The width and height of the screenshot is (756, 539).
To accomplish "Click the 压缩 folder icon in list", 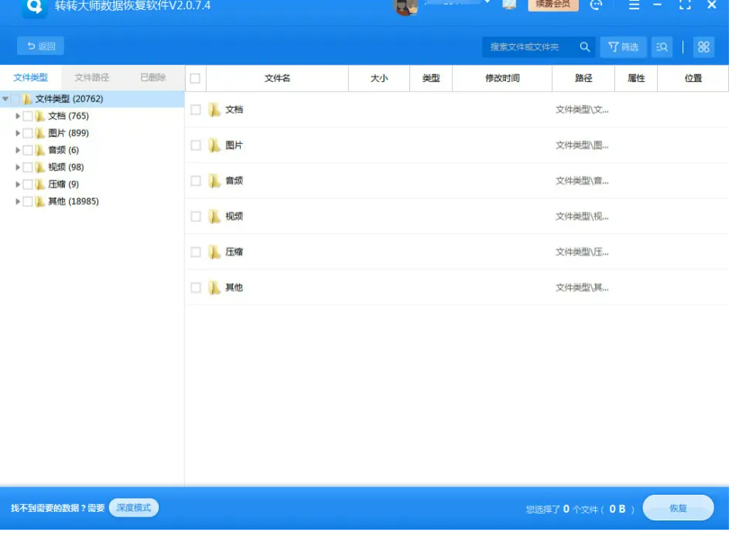I will (214, 252).
